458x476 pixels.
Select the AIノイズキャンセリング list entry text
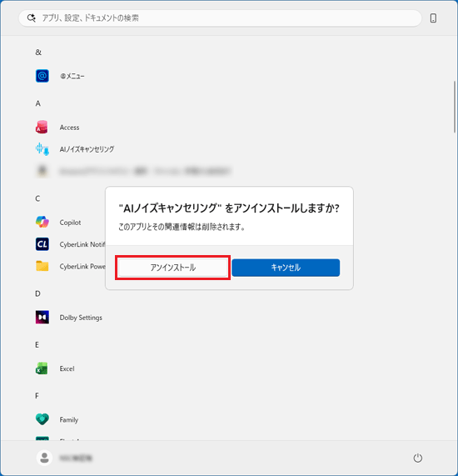point(87,149)
